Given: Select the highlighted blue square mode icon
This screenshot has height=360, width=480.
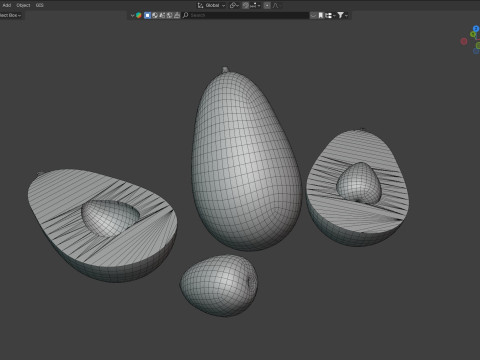Looking at the screenshot, I should pyautogui.click(x=147, y=15).
